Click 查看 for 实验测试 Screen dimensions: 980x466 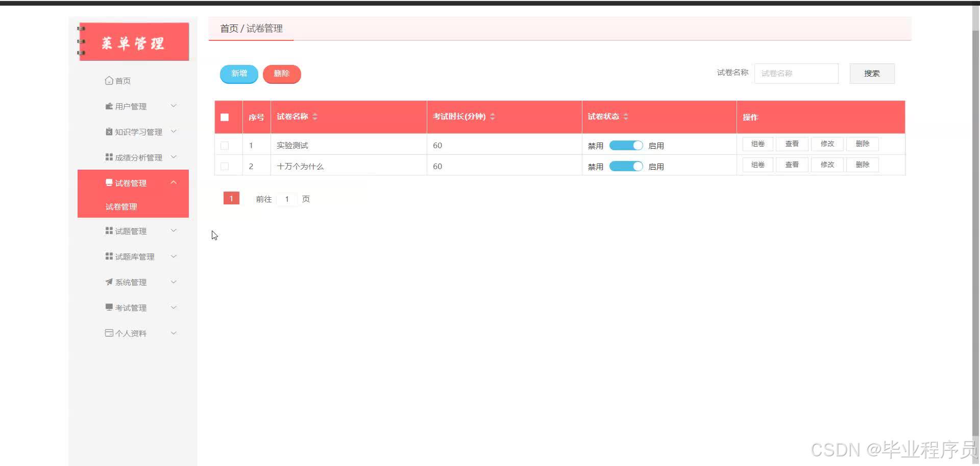[x=792, y=144]
